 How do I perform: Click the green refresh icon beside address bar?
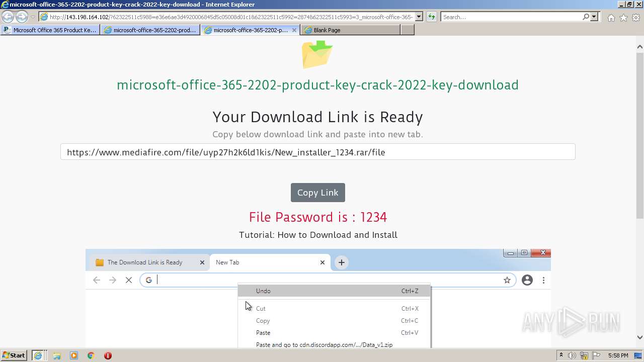point(431,17)
